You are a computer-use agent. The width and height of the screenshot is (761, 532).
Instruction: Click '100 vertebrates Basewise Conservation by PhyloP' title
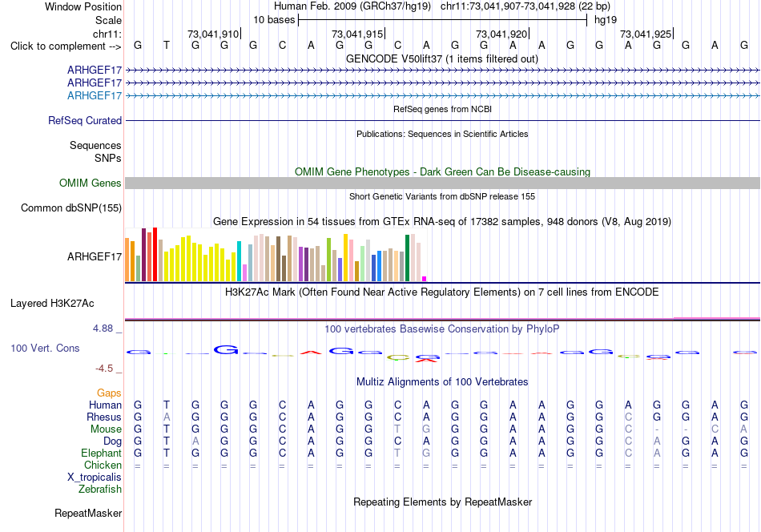tap(441, 329)
